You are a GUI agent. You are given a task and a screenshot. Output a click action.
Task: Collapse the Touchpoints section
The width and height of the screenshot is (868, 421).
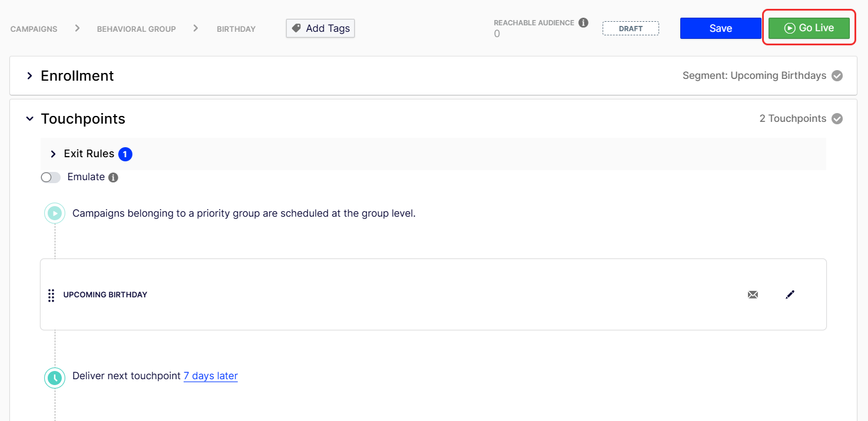(29, 119)
